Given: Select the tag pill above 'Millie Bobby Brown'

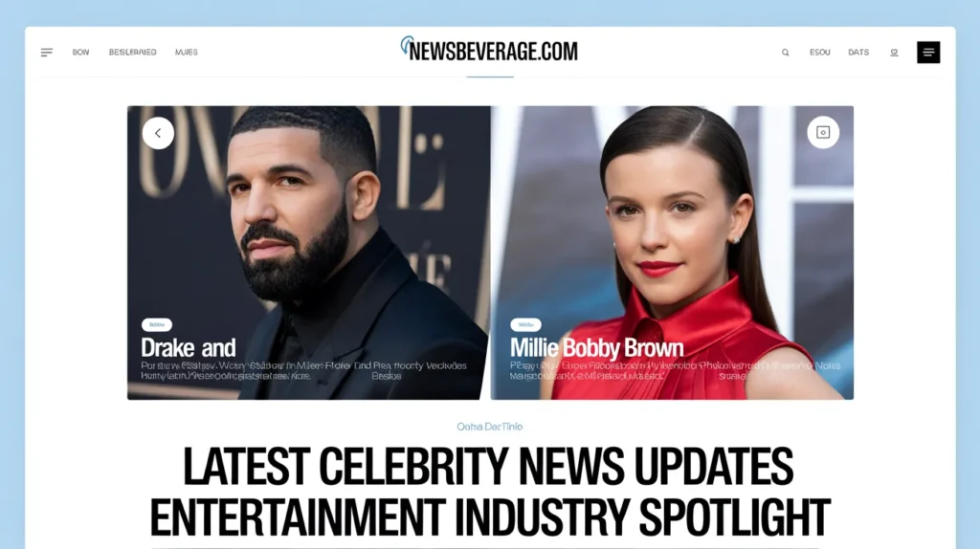Looking at the screenshot, I should (525, 325).
